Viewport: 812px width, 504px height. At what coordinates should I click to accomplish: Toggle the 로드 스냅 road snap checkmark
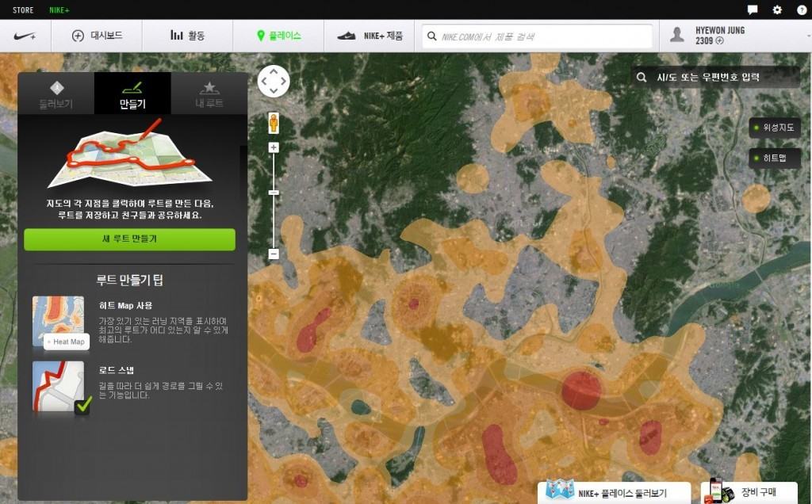coord(82,407)
